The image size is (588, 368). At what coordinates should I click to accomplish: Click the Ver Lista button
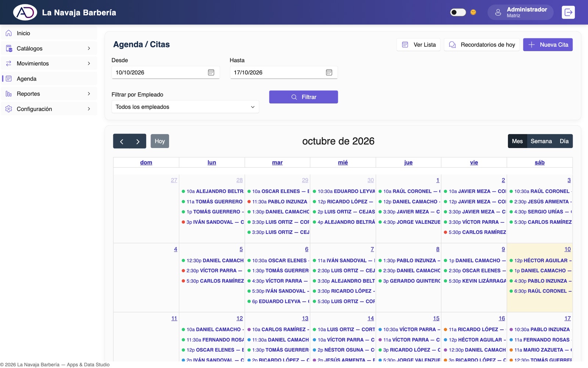pyautogui.click(x=419, y=45)
